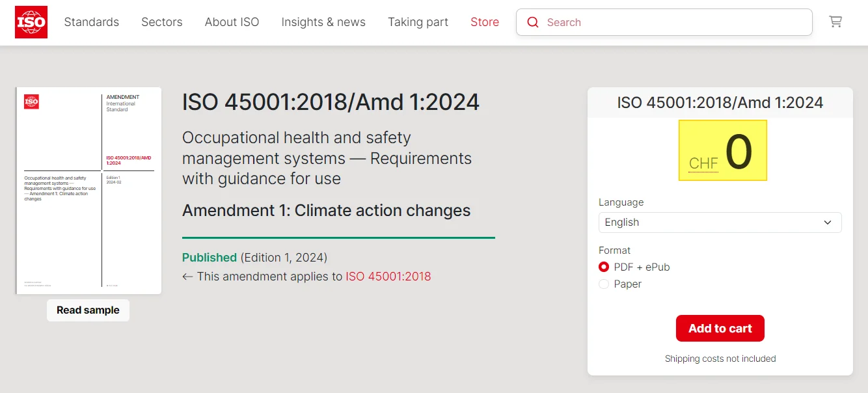Click the left arrow before the amendment note
The width and height of the screenshot is (868, 393).
186,276
